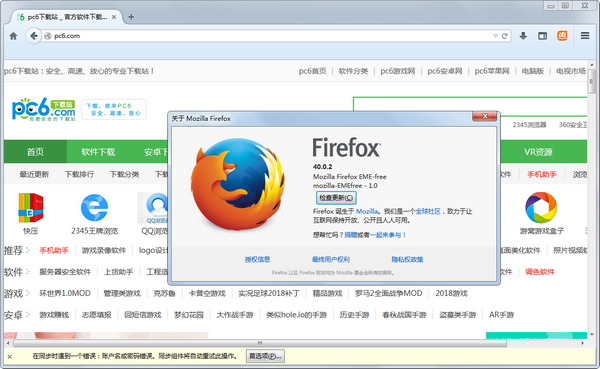Click red 手机助手 in sub-navigation right
Image resolution: width=600 pixels, height=369 pixels.
[542, 175]
